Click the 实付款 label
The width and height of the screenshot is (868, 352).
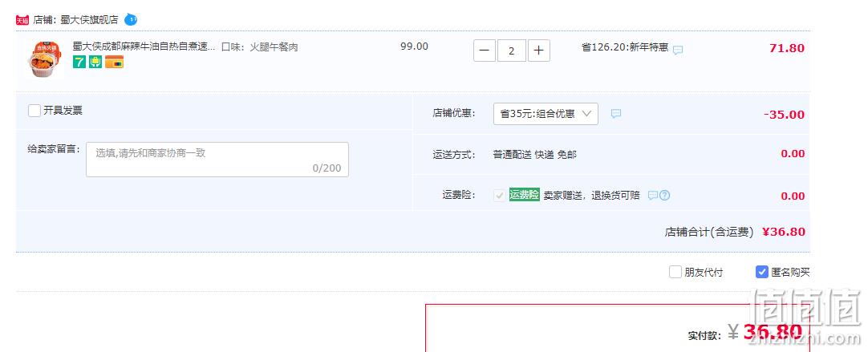click(704, 335)
